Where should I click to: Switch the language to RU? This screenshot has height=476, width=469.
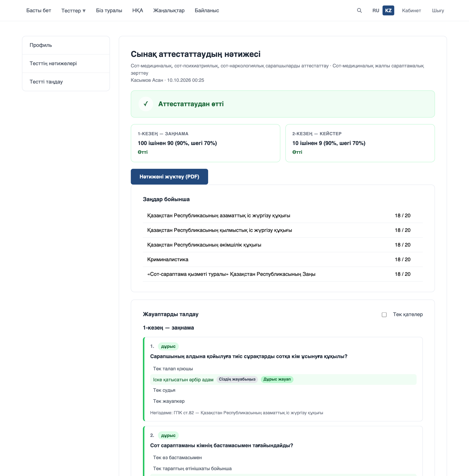376,10
